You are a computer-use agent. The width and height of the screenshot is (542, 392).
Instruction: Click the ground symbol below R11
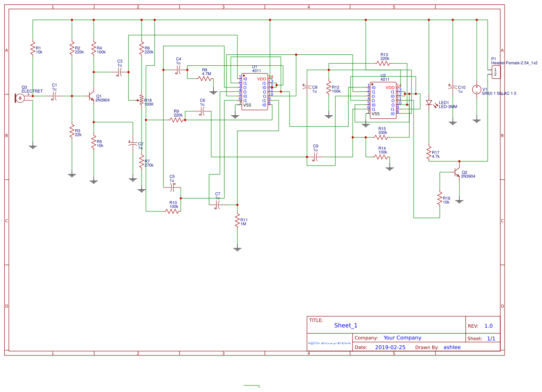click(237, 249)
